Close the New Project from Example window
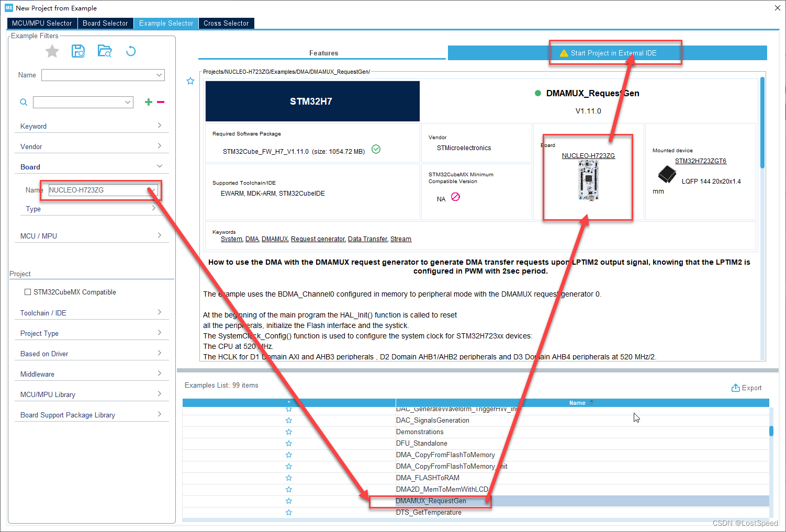This screenshot has height=532, width=786. point(778,8)
